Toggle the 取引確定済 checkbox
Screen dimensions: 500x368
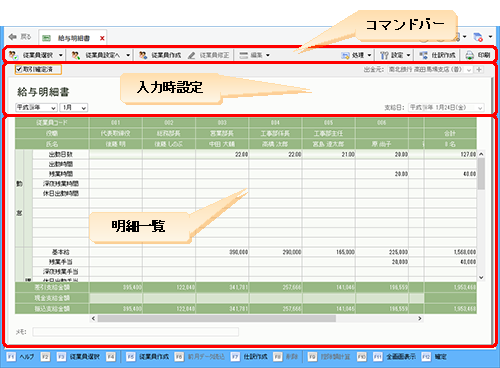point(19,69)
